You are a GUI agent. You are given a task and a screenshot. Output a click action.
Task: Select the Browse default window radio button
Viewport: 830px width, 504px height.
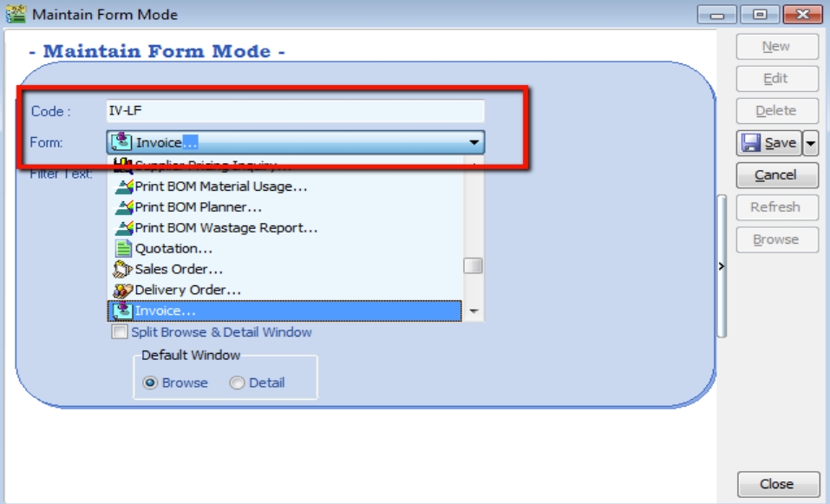[x=151, y=383]
